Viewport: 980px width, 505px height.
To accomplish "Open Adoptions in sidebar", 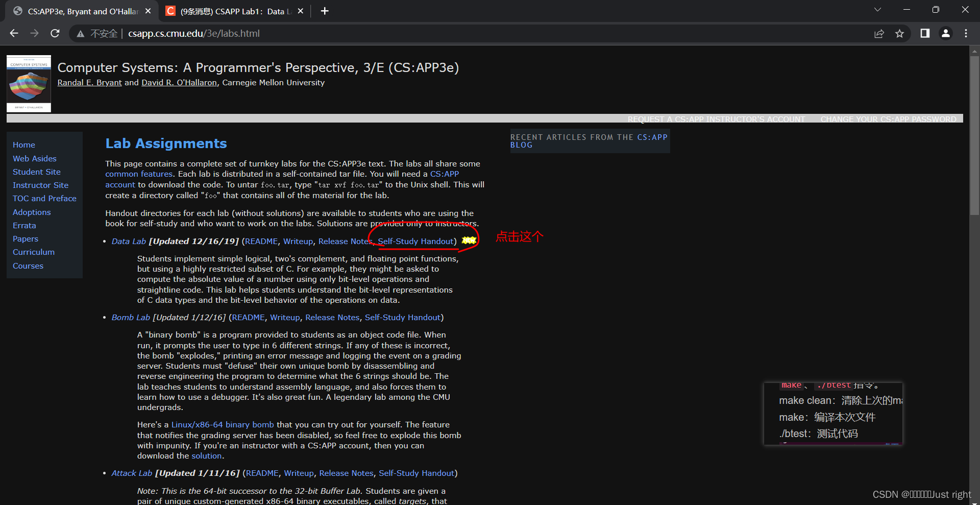I will [32, 212].
